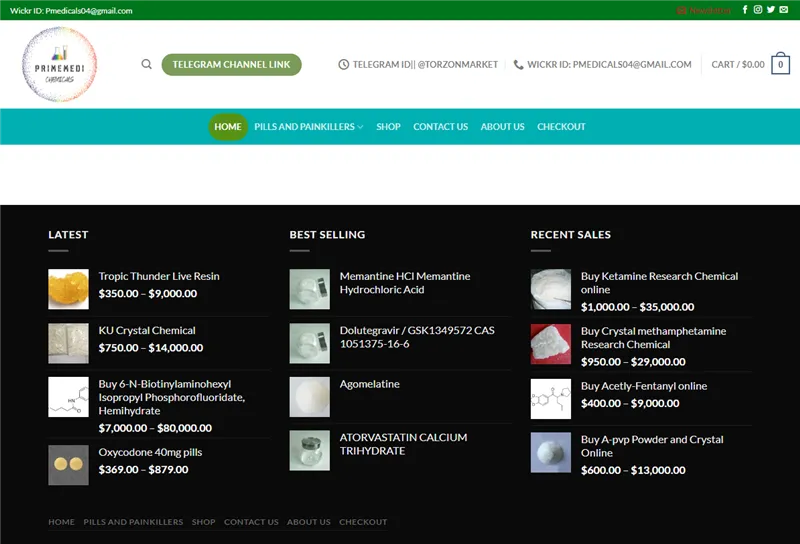Click the Agomelatine product thumbnail

click(x=310, y=397)
